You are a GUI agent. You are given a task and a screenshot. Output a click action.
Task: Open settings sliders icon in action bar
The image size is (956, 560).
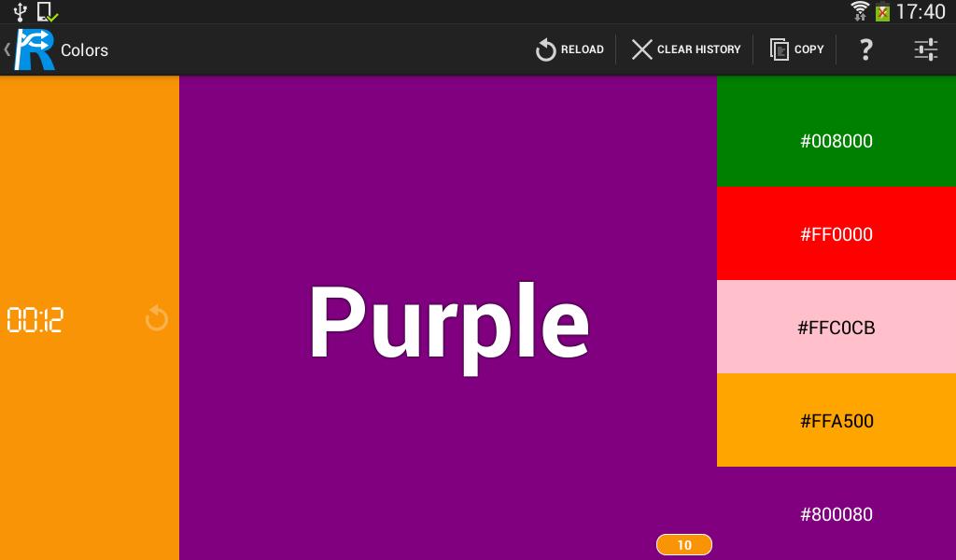pos(925,49)
